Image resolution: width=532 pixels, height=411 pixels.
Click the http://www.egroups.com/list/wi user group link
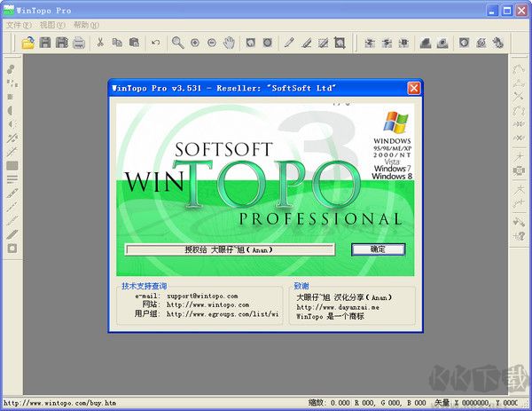(223, 314)
